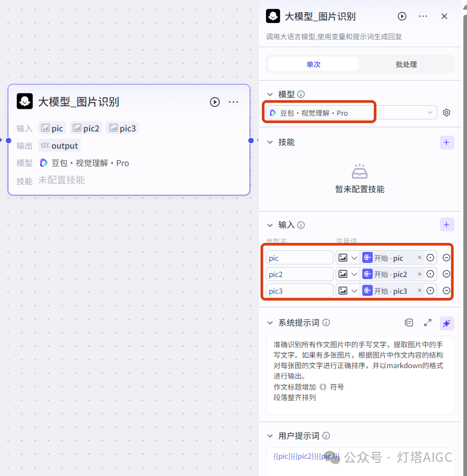Image resolution: width=467 pixels, height=476 pixels.
Task: Expand system prompt editor to full screen
Action: [x=428, y=323]
